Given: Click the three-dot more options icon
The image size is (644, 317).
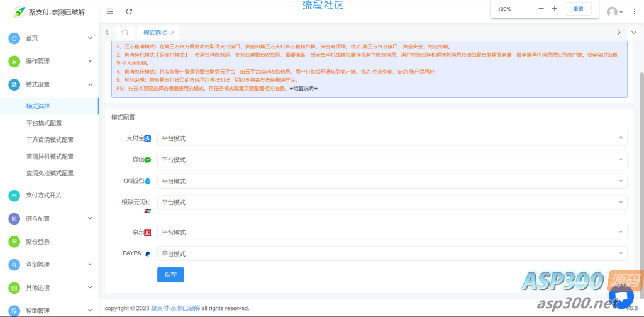Looking at the screenshot, I should click(634, 12).
